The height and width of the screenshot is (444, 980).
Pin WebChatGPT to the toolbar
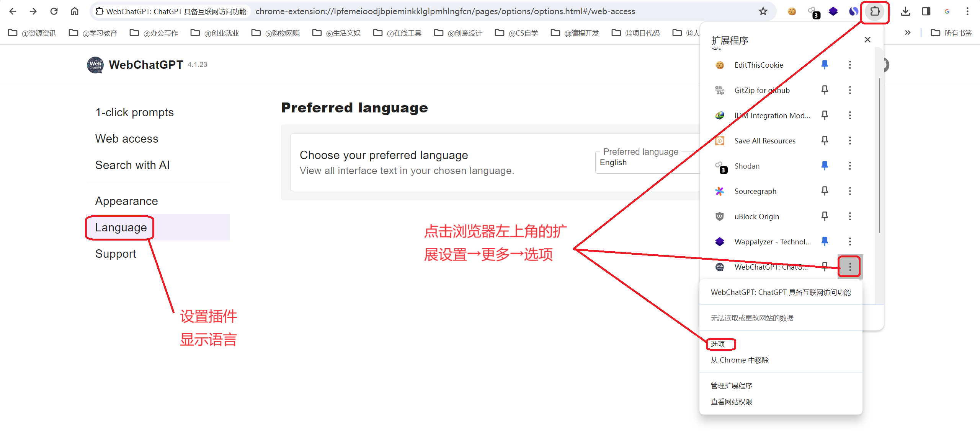click(825, 266)
